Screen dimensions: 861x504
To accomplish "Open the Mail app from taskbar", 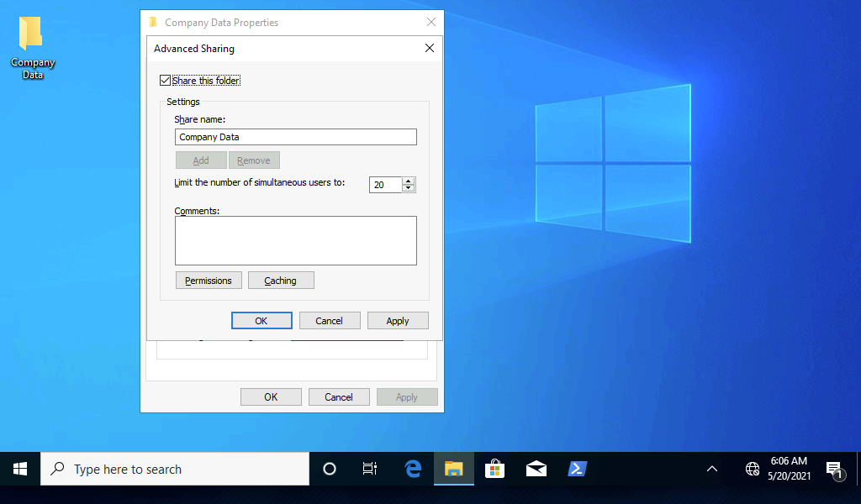I will click(x=536, y=469).
